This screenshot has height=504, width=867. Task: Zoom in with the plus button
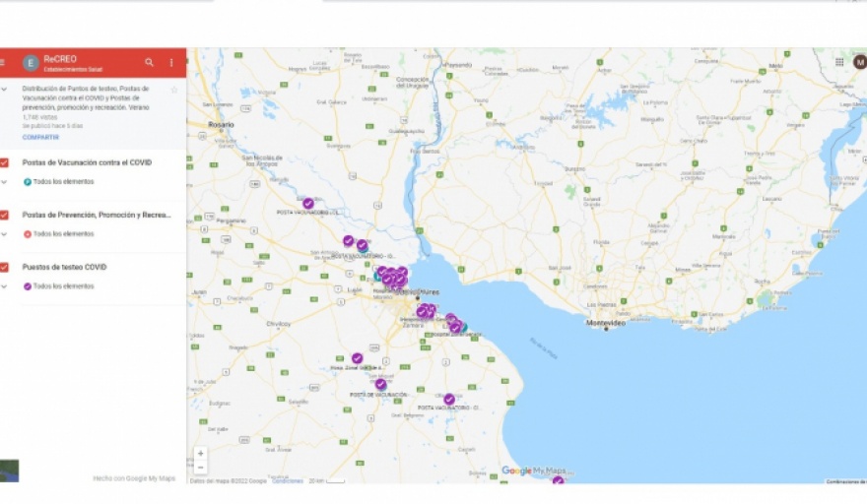(x=201, y=453)
